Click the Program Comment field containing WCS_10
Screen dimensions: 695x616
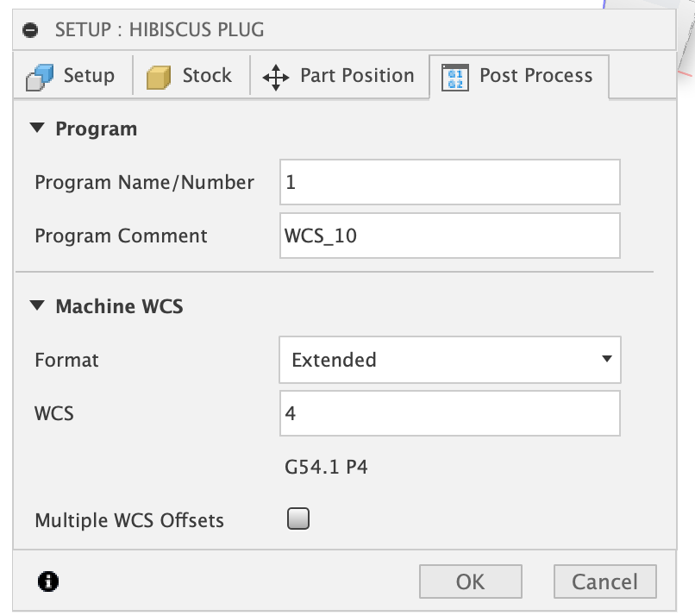click(449, 236)
